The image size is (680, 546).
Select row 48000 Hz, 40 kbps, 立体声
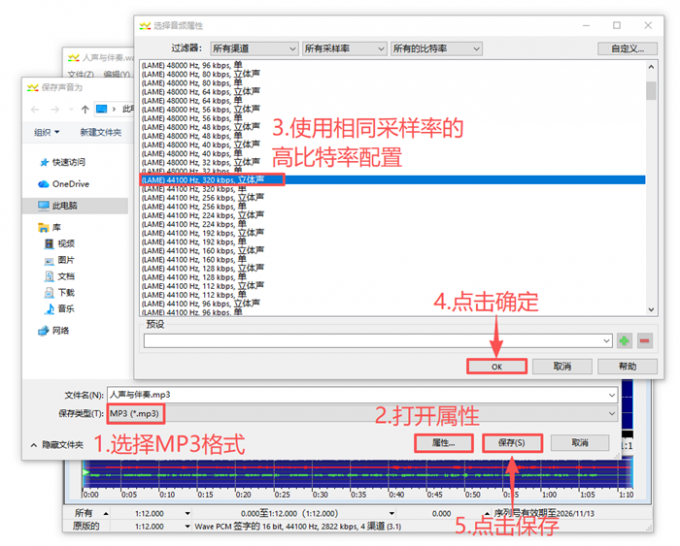[393, 145]
